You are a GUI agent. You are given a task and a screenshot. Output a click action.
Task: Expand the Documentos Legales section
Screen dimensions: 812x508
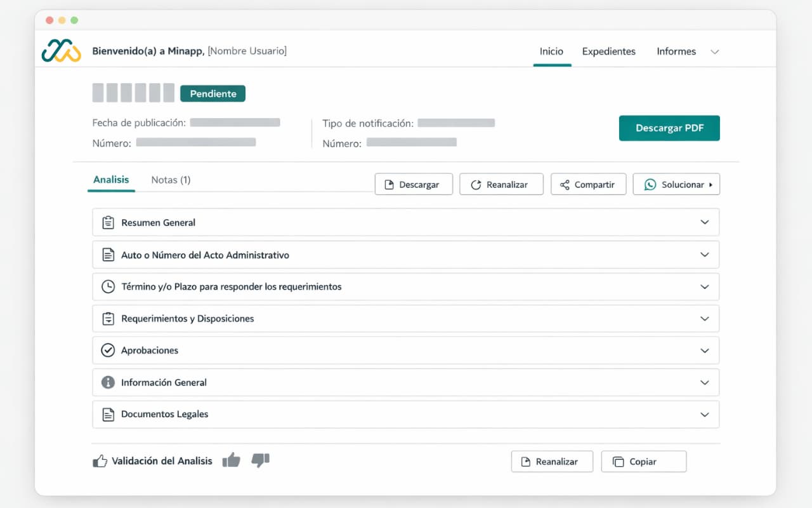pos(704,414)
